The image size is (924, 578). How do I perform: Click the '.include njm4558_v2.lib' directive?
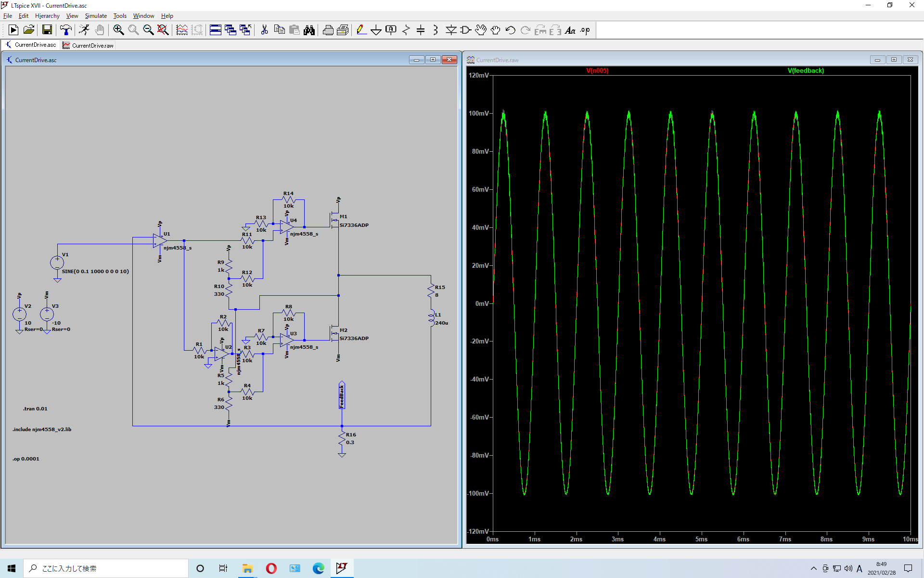tap(42, 430)
